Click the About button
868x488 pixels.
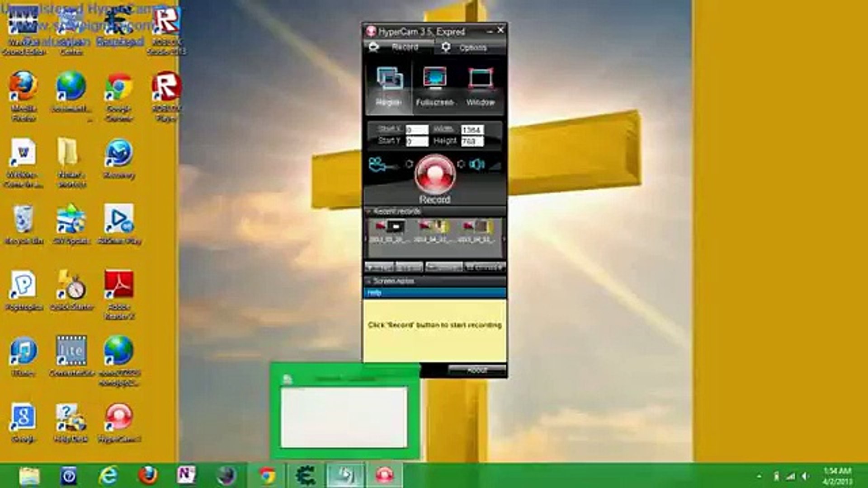476,370
